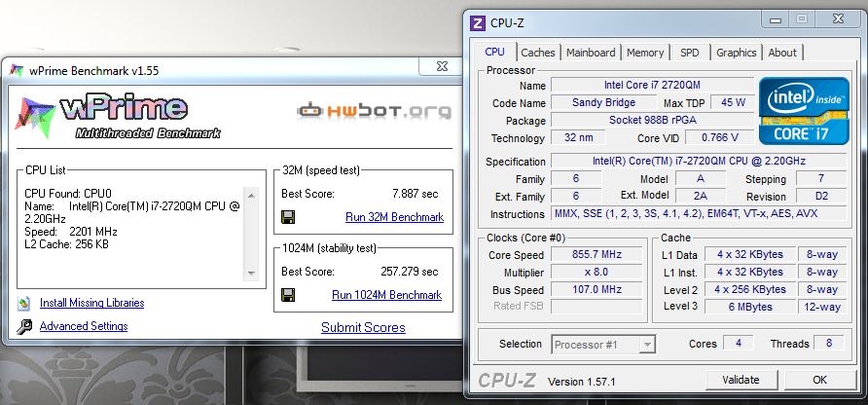Click CPU List scrollbar down arrow

pos(251,274)
